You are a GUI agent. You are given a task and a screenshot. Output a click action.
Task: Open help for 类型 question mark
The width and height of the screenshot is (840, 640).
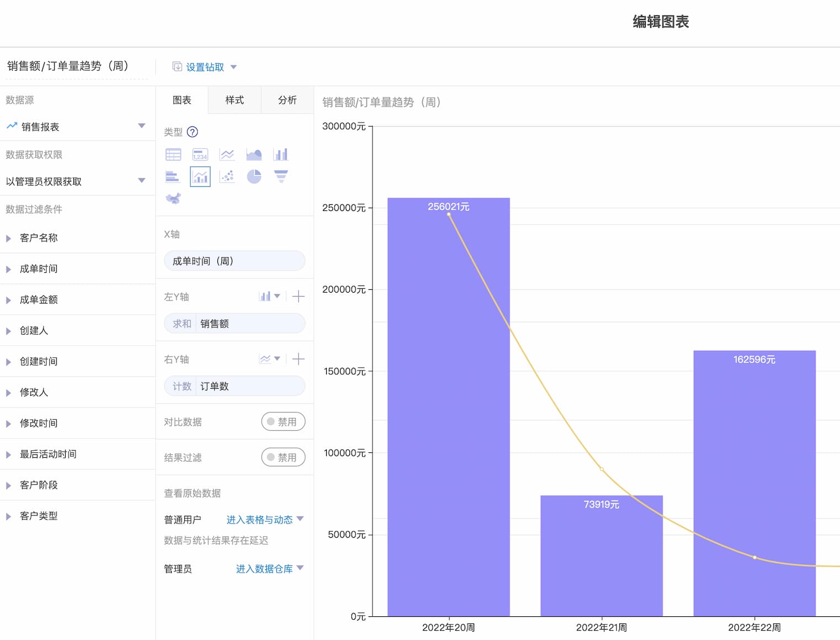(x=192, y=132)
